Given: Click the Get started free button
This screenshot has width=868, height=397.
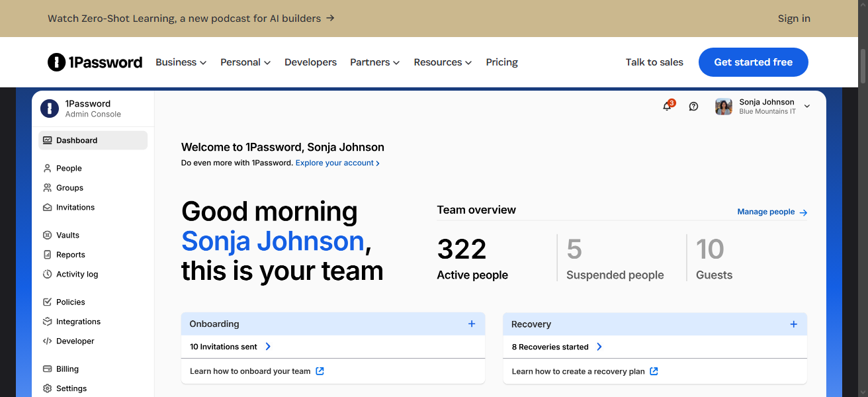Looking at the screenshot, I should 754,62.
